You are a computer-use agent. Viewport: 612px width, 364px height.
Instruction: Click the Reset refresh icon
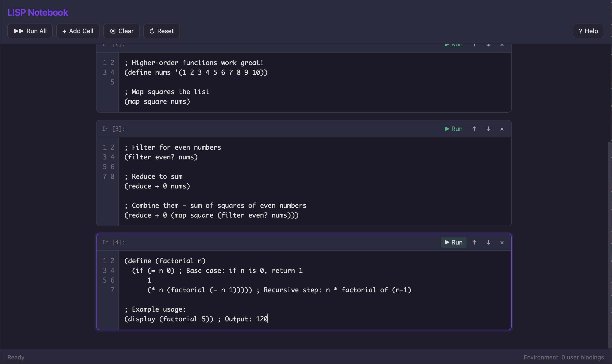click(152, 31)
